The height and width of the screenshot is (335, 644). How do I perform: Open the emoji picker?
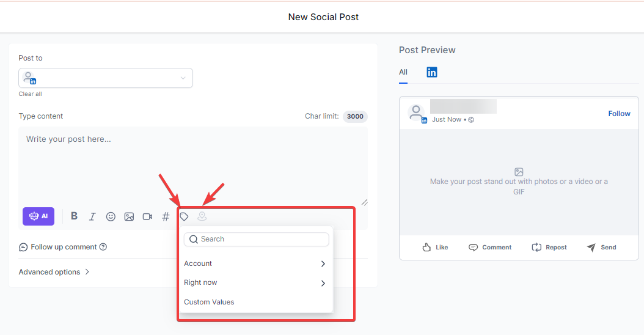[x=111, y=216]
